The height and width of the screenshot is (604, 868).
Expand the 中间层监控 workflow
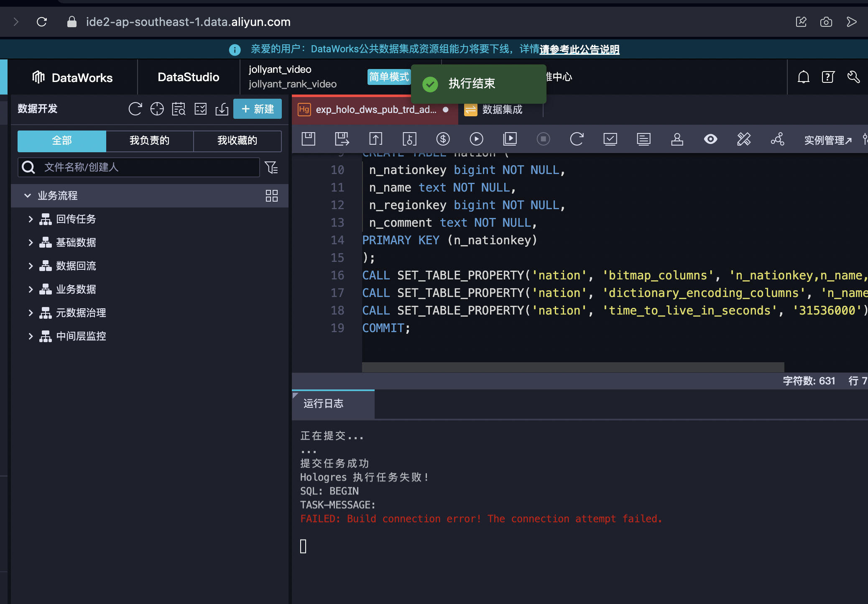click(31, 336)
